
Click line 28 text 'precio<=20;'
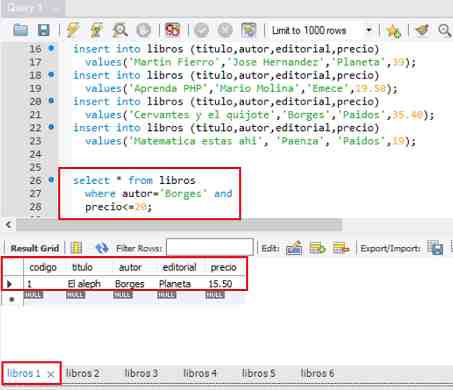[118, 207]
